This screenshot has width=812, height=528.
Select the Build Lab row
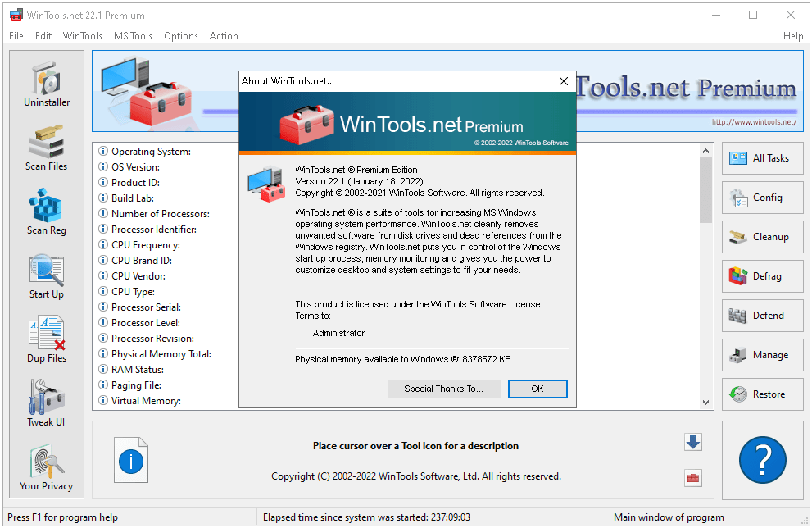pos(127,198)
